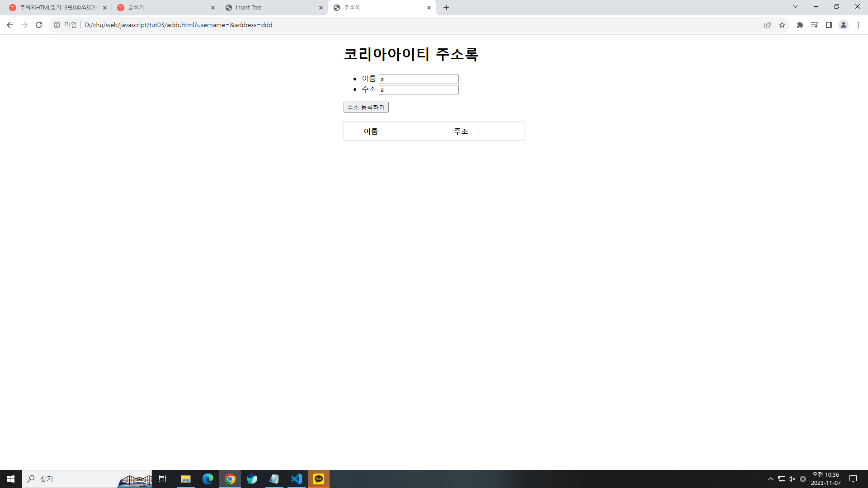The image size is (868, 488).
Task: Go back to the previous page
Action: pyautogui.click(x=10, y=25)
